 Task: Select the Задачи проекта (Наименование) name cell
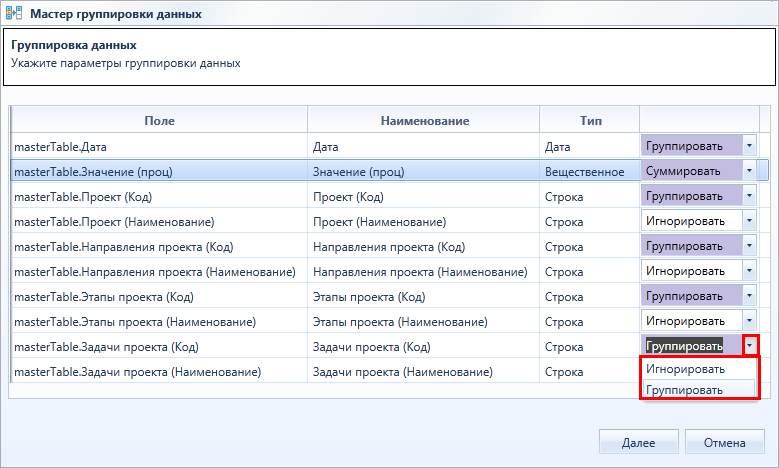(x=423, y=372)
